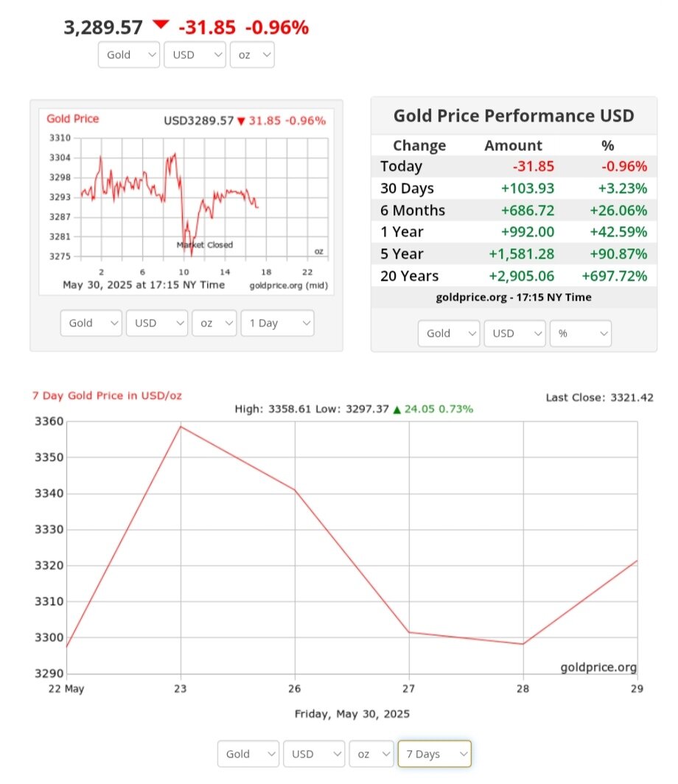Select the 1 Year row in performance table
This screenshot has width=678, height=784.
[514, 232]
